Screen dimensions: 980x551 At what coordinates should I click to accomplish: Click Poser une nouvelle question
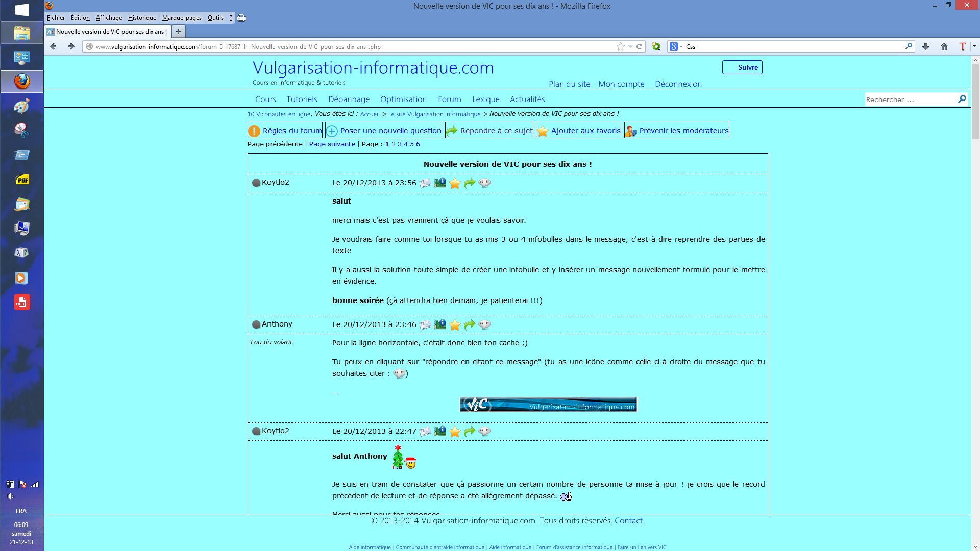coord(383,131)
